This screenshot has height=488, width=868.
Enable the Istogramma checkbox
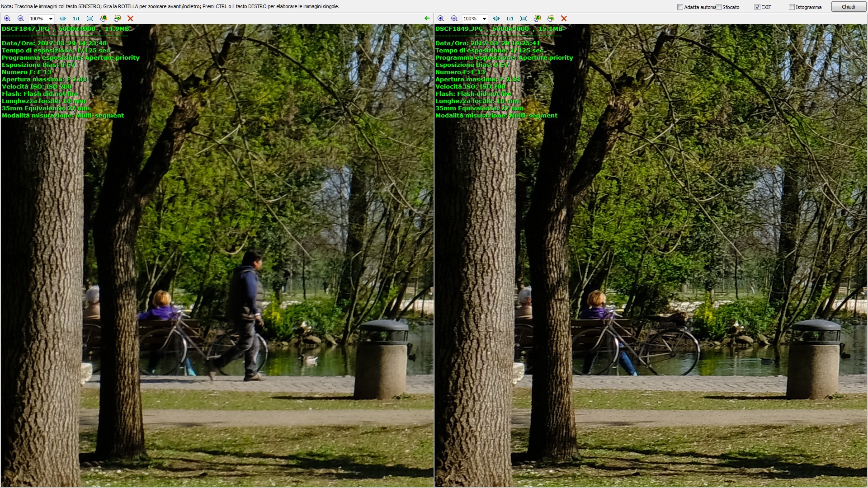click(x=792, y=7)
